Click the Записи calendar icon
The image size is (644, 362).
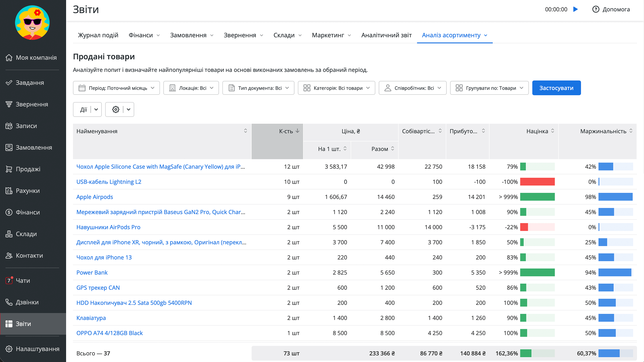(x=9, y=126)
